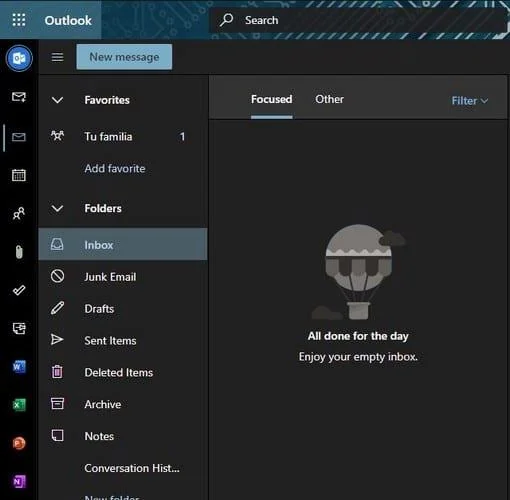Select the Focused tab

tap(272, 99)
